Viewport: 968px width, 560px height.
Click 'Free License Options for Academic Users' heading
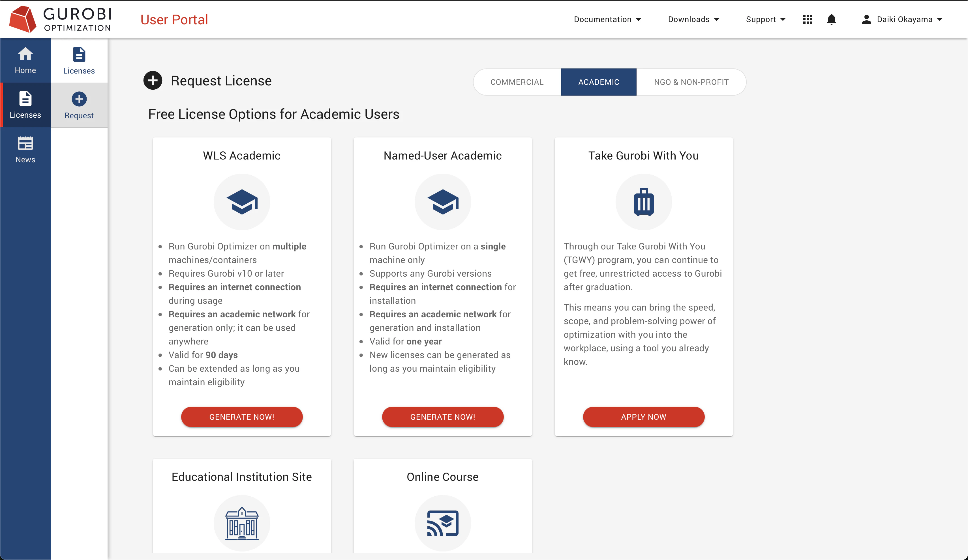click(274, 114)
